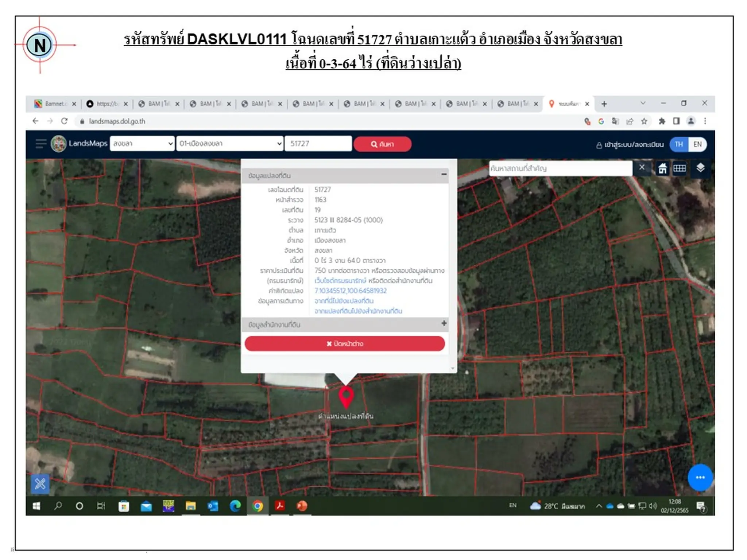Open the LandsMaps hamburger menu
The height and width of the screenshot is (560, 747).
[40, 144]
